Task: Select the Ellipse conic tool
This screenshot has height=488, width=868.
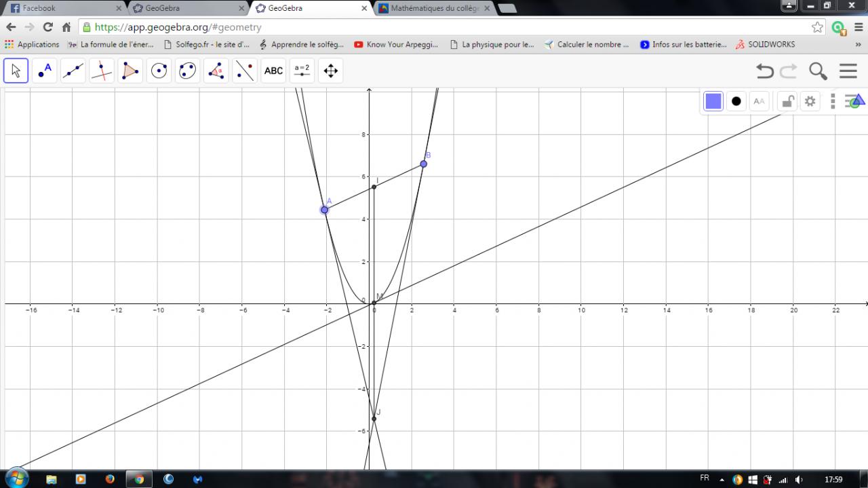Action: 188,71
